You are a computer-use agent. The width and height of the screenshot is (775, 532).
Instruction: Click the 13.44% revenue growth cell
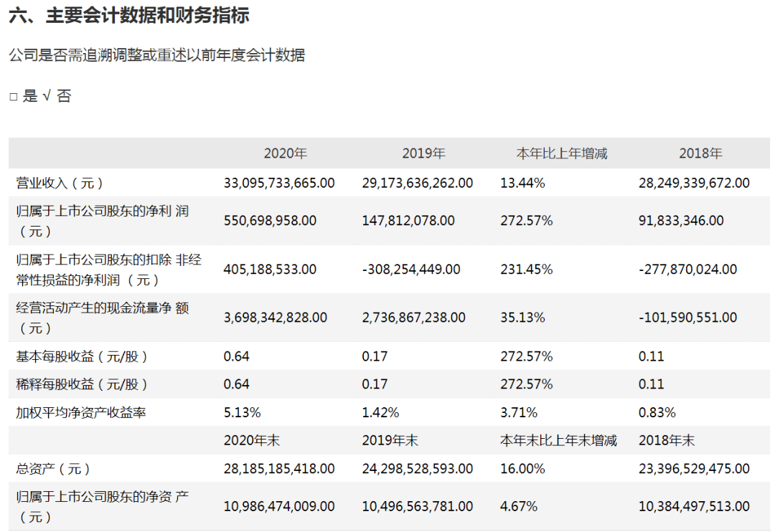tap(523, 183)
